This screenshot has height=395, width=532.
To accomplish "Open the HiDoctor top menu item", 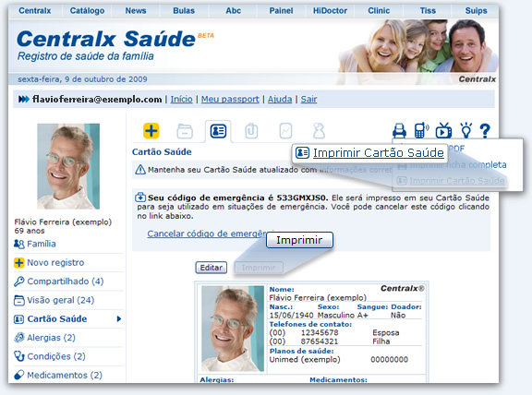I will tap(330, 11).
